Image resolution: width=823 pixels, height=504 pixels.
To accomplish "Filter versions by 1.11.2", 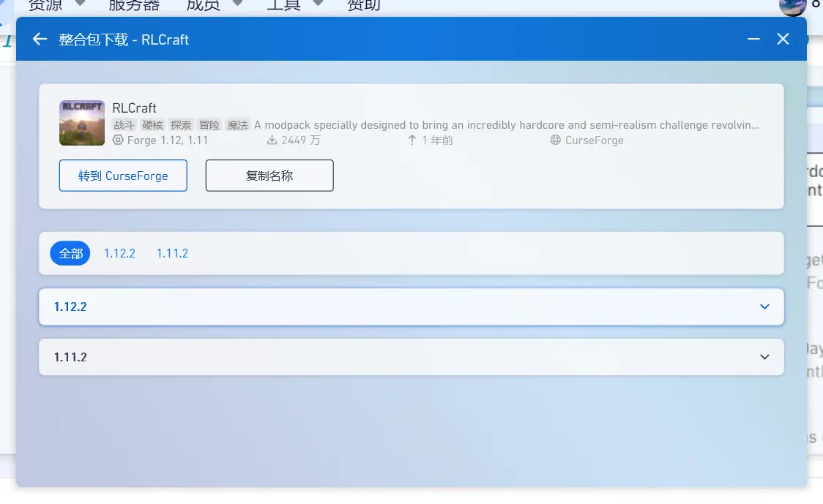I will tap(172, 253).
